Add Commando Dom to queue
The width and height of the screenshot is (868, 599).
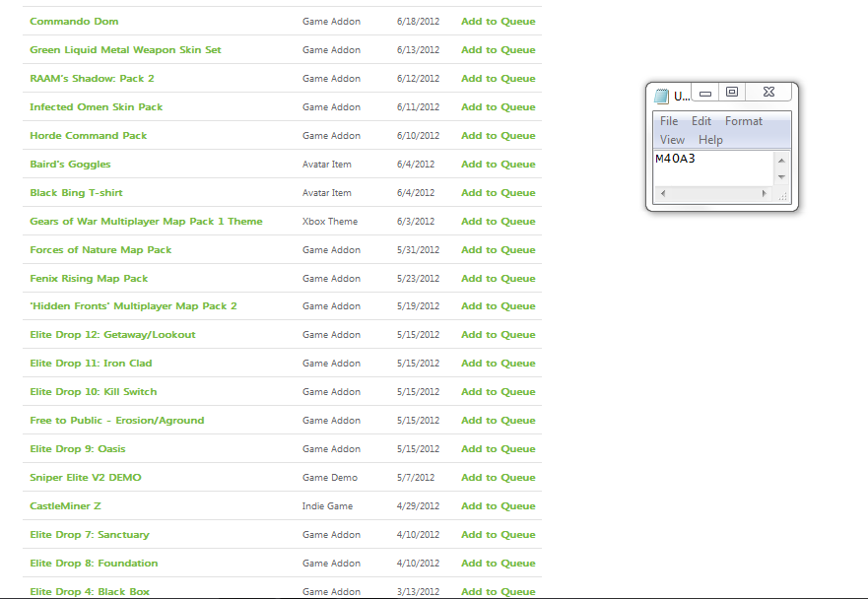pyautogui.click(x=499, y=21)
